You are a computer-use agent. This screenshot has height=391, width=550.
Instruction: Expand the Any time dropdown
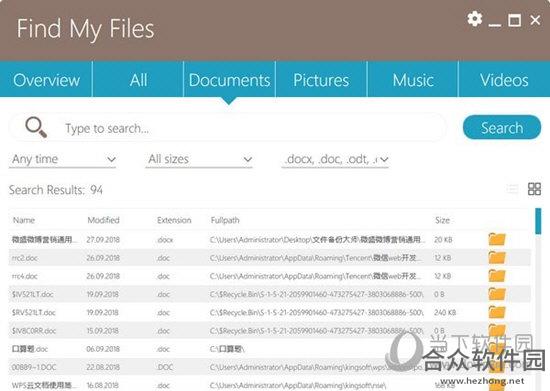(62, 160)
